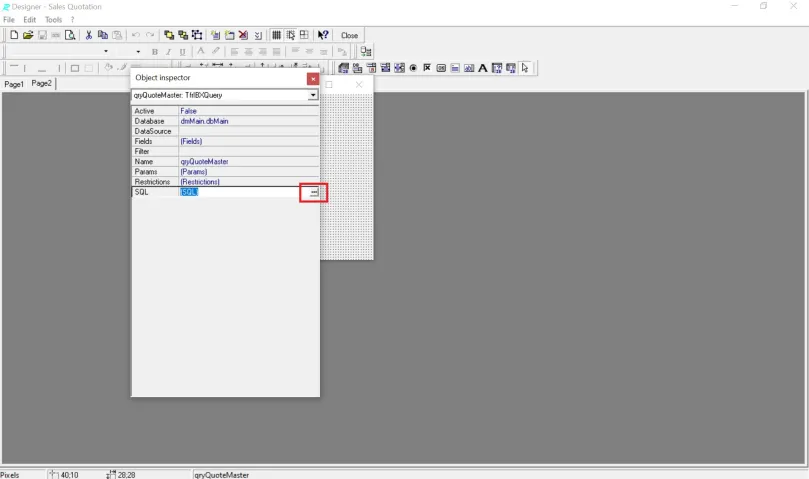Click the context Help arrow icon
Viewport: 809px width, 479px height.
(x=323, y=35)
